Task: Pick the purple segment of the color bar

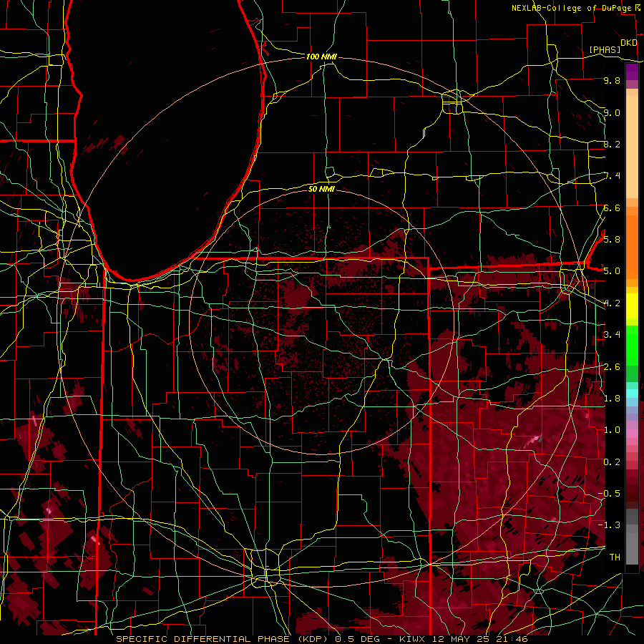Action: point(632,72)
